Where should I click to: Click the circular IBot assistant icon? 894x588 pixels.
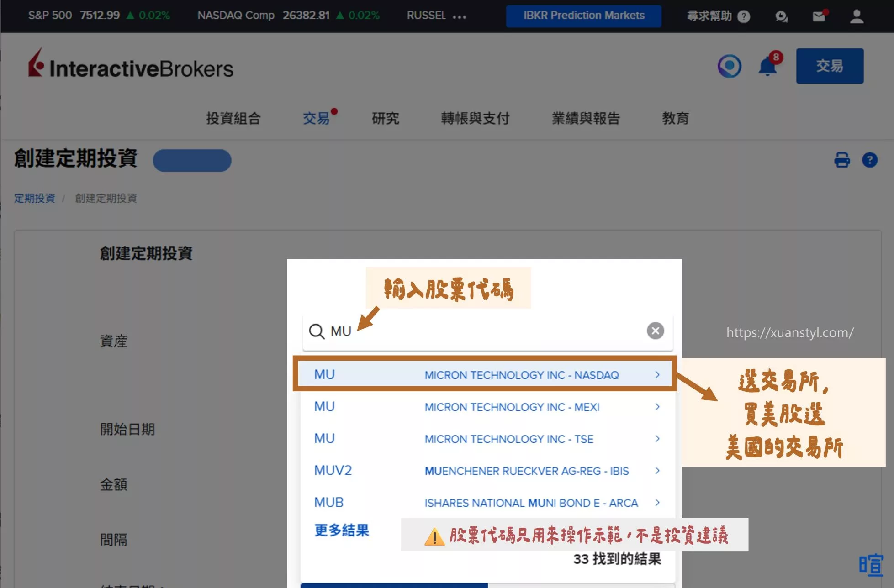[x=730, y=66]
